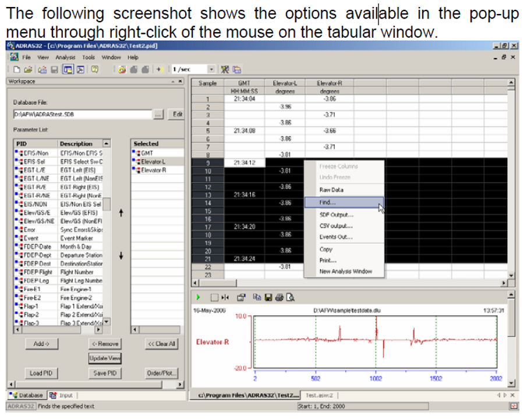This screenshot has height=420, width=527.
Task: Click the Description column sort arrow
Action: (107, 144)
